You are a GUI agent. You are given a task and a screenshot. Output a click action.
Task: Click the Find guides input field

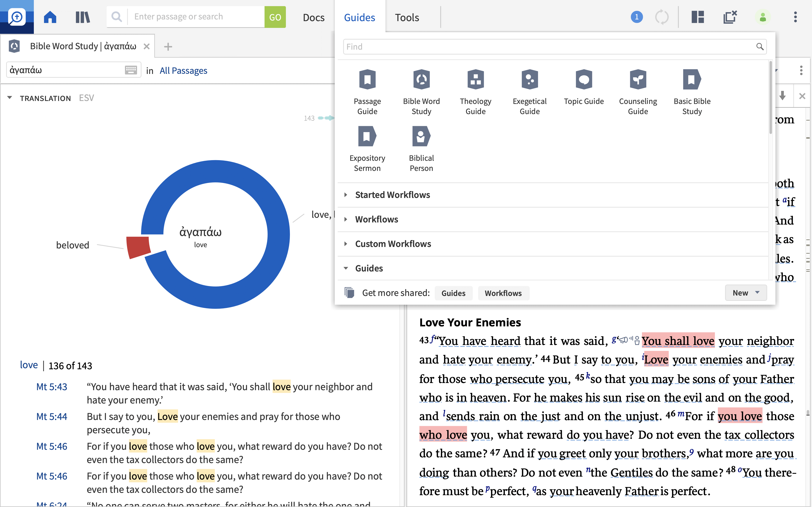pyautogui.click(x=550, y=47)
